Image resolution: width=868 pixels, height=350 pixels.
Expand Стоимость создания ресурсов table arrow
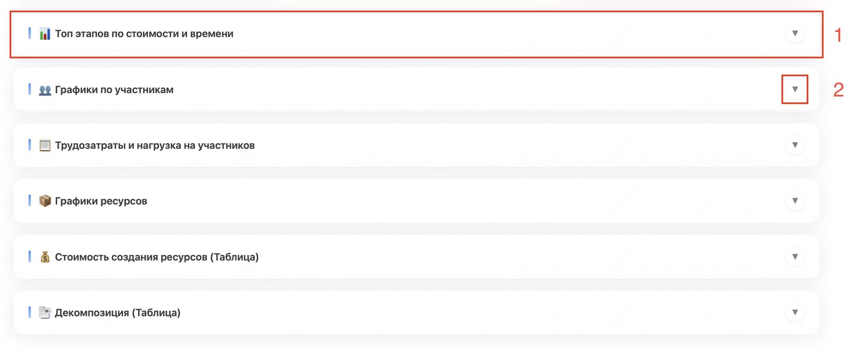click(x=795, y=256)
